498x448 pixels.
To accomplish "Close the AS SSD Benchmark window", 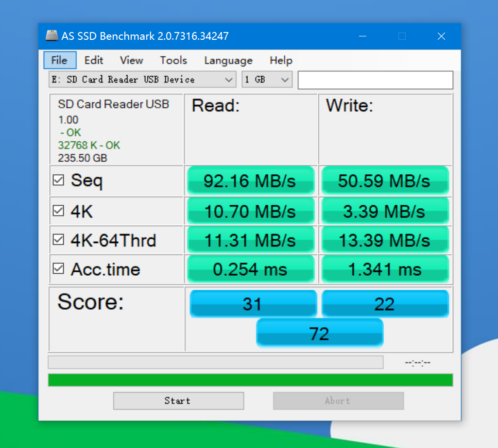I will [x=441, y=36].
